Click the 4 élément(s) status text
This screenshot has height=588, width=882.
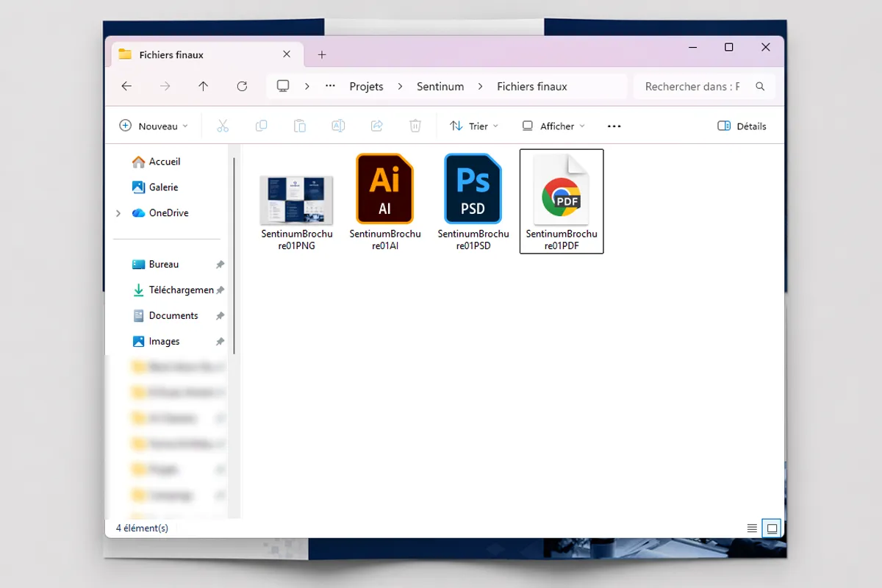click(142, 528)
